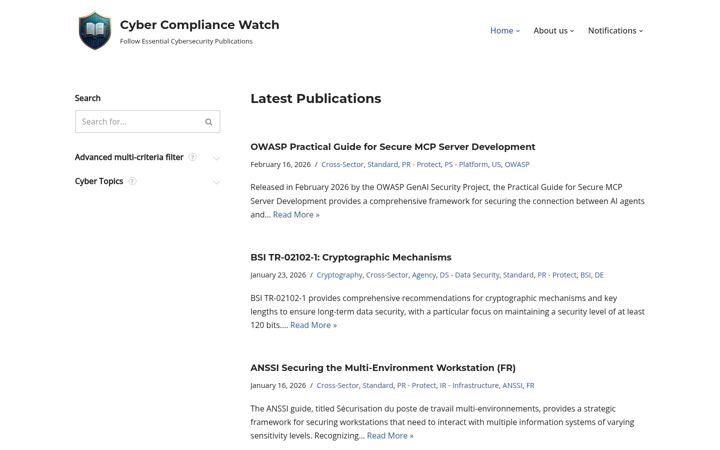
Task: Select the BSI tag link
Action: click(x=585, y=275)
